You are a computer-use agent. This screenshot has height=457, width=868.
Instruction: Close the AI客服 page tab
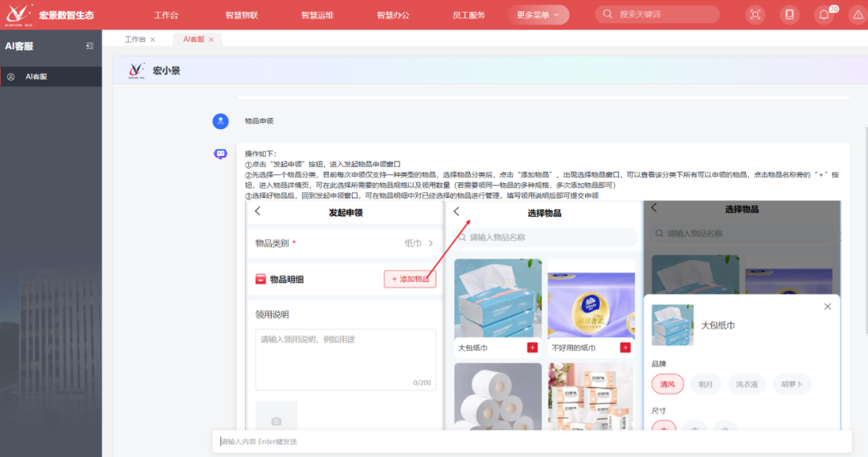click(x=211, y=40)
